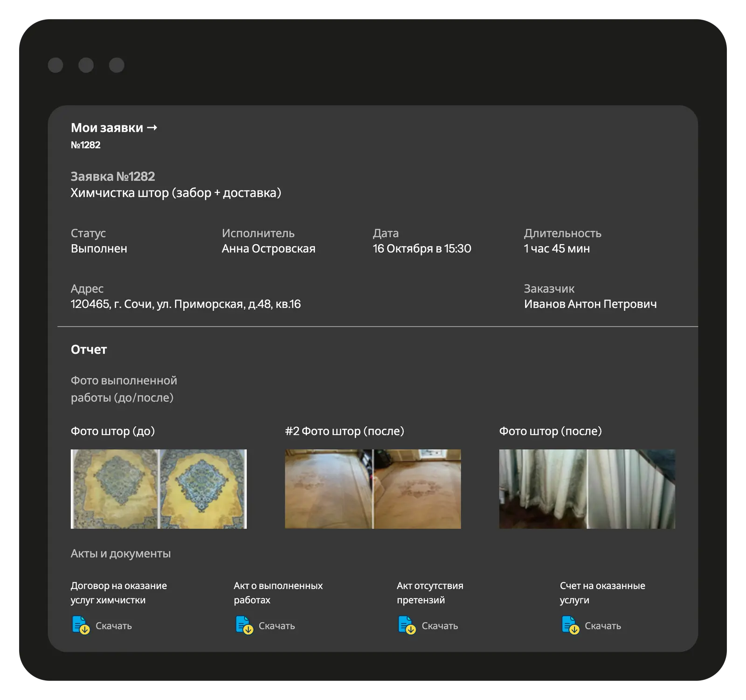Click the executor name Анна Островская
Image resolution: width=746 pixels, height=700 pixels.
point(269,249)
